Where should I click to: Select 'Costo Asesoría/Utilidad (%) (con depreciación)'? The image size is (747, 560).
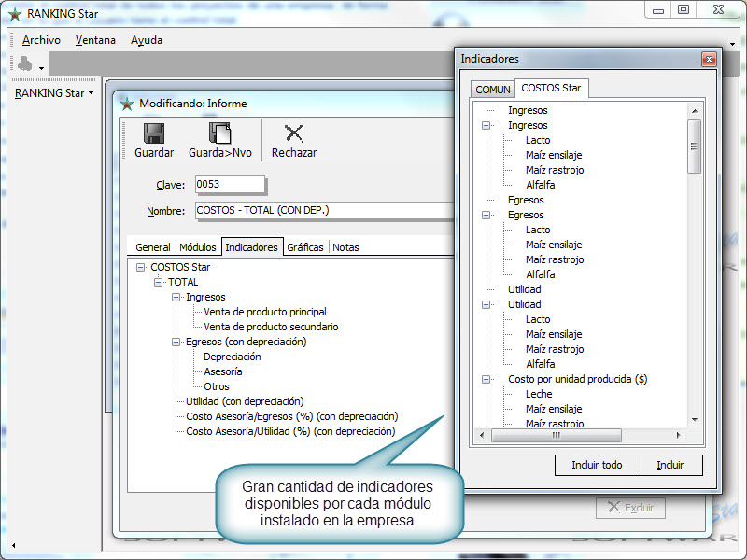click(290, 431)
